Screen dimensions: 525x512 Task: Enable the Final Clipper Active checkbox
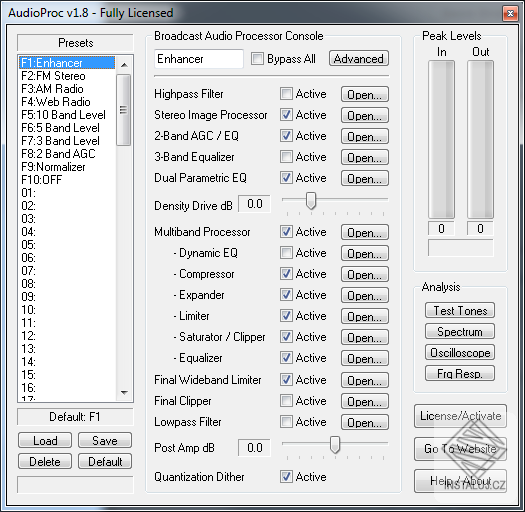286,401
